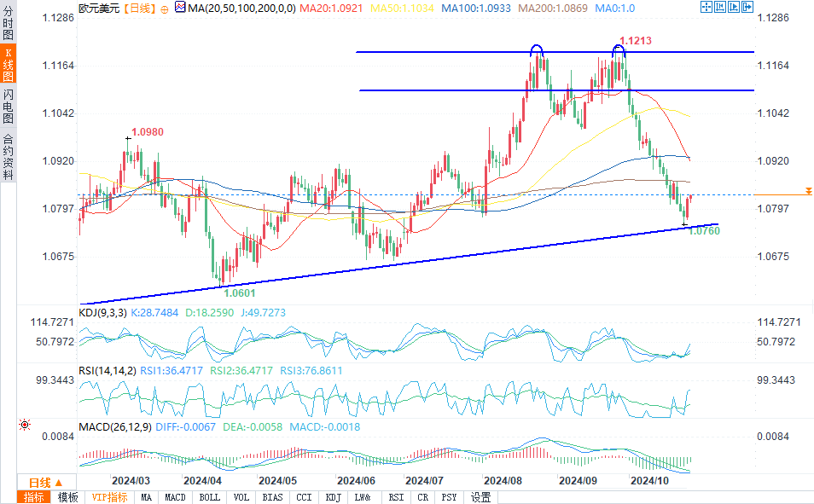Click the MA20:1.0921 value
Screen dimensions: 814x504
[331, 9]
